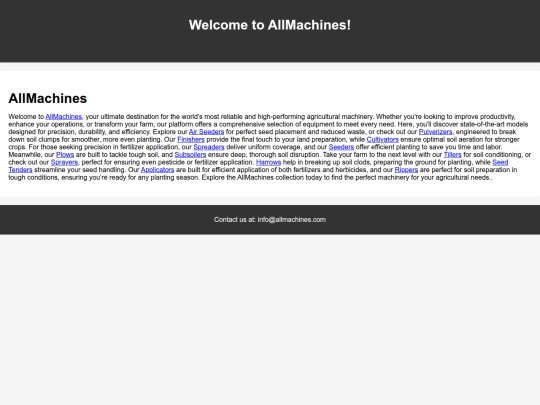Open the AllMachines link in the paragraph
540x405 pixels.
[64, 117]
